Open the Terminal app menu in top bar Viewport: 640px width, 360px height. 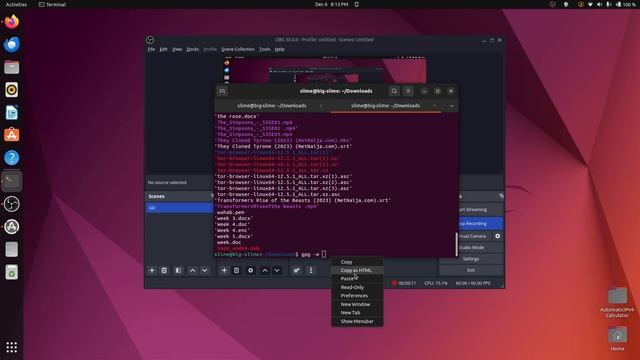pos(52,4)
